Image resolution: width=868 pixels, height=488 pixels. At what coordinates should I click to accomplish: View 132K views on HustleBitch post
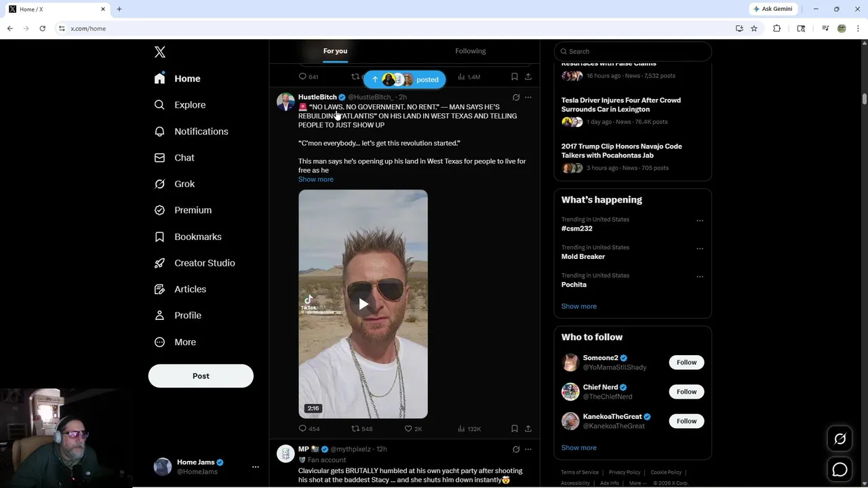pos(469,428)
